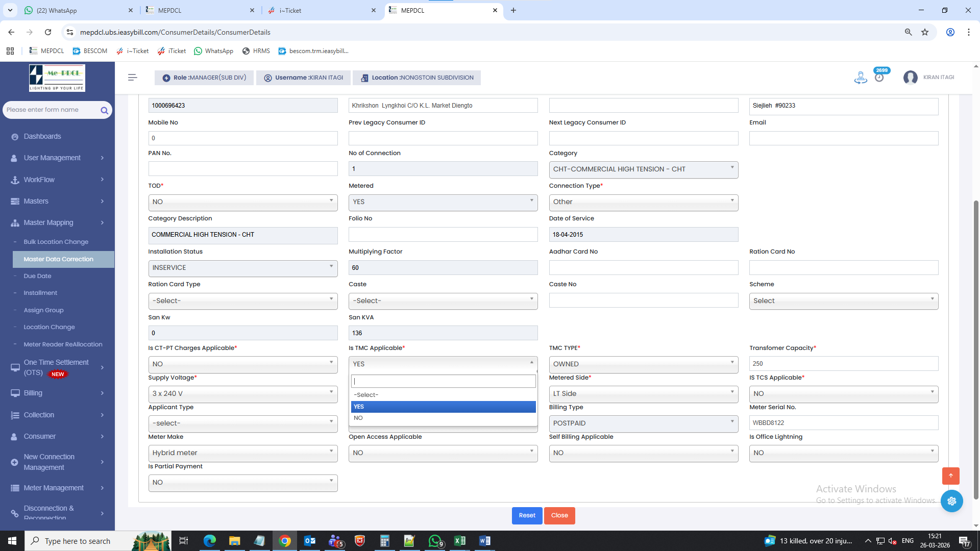Image resolution: width=980 pixels, height=551 pixels.
Task: Click the location person icon in header
Action: point(861,78)
